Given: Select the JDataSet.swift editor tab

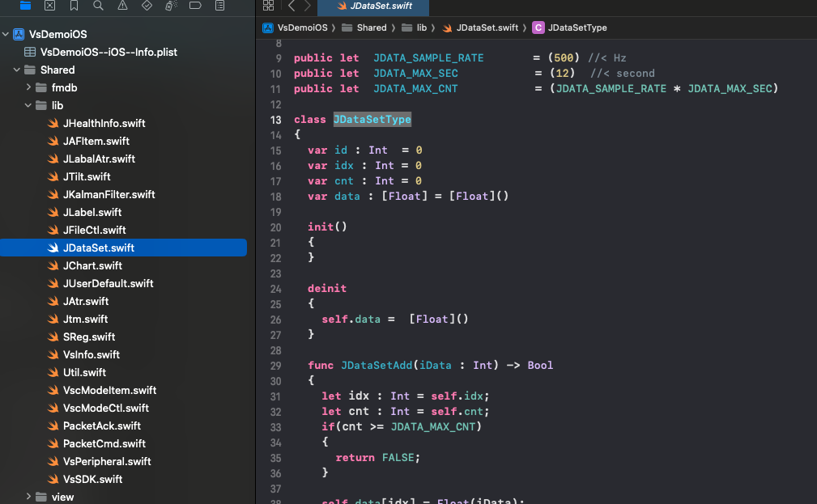Looking at the screenshot, I should [x=372, y=6].
